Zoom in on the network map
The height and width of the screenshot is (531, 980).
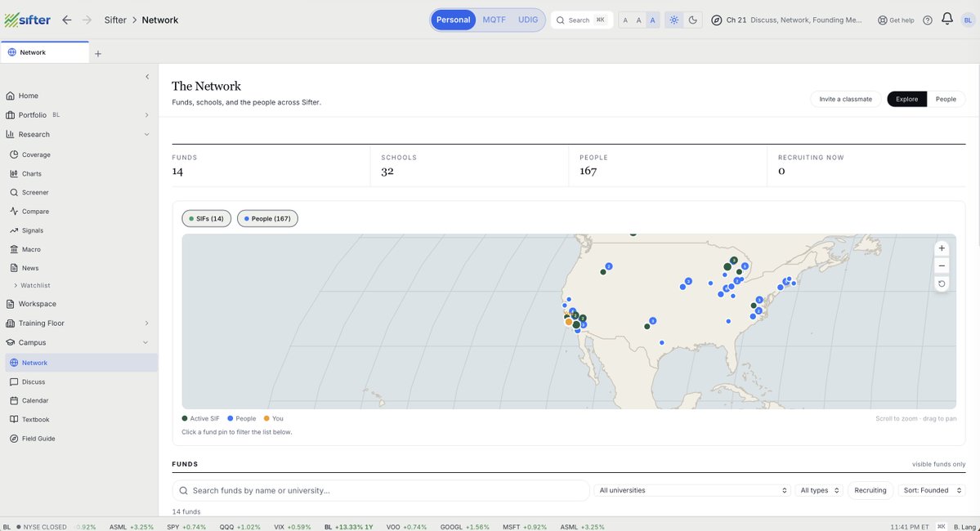pyautogui.click(x=942, y=248)
